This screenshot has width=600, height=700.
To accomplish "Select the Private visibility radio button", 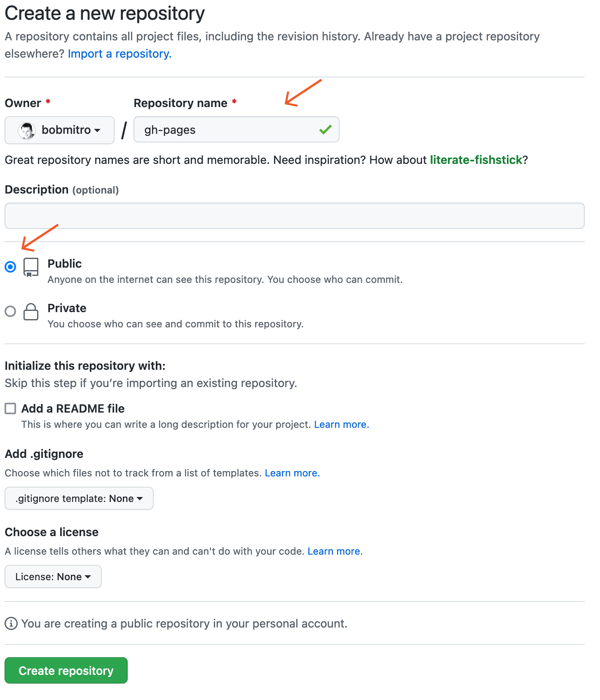I will click(x=10, y=312).
